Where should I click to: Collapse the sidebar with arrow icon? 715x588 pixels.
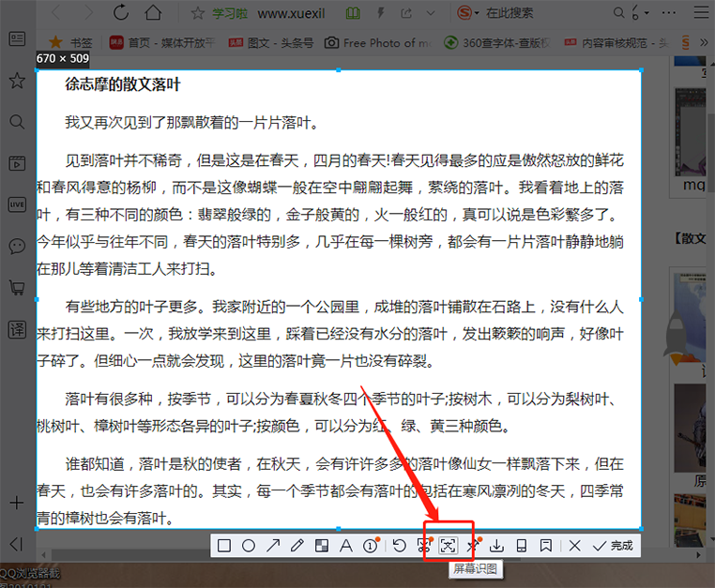[x=16, y=544]
